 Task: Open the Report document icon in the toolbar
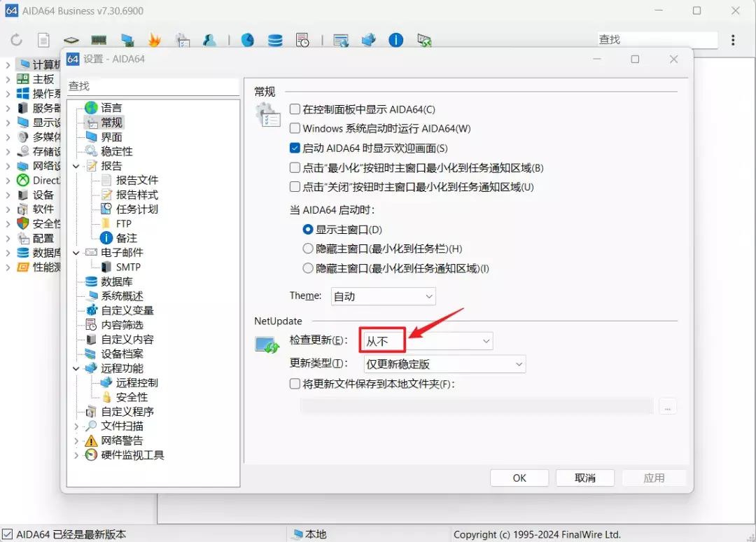(43, 39)
